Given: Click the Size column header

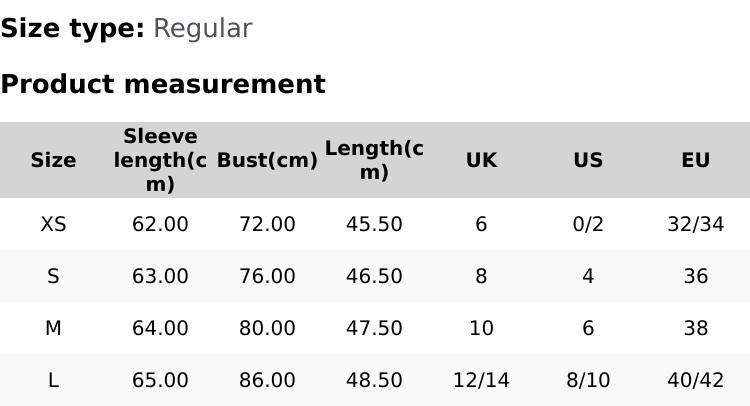Looking at the screenshot, I should [x=53, y=160].
